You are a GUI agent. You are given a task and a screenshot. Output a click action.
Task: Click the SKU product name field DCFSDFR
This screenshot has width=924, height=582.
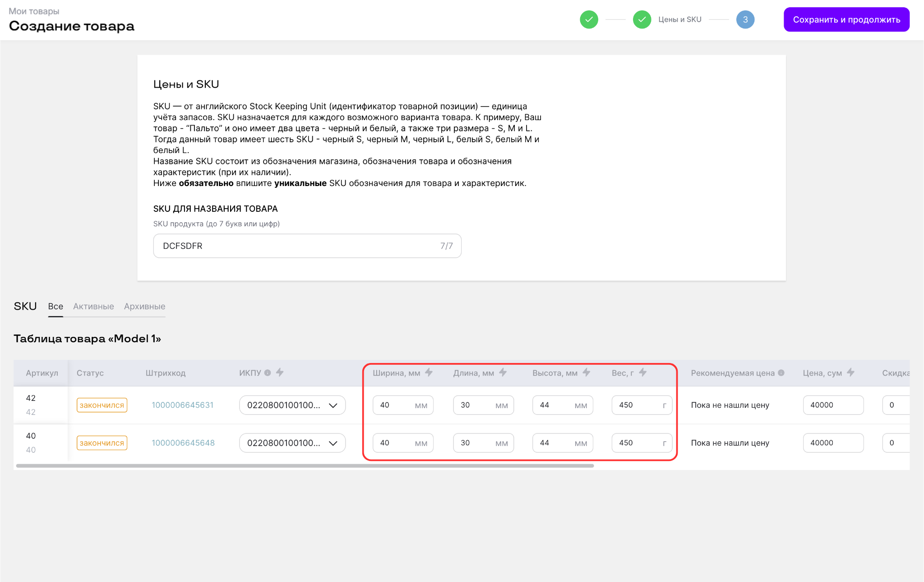[x=307, y=246]
